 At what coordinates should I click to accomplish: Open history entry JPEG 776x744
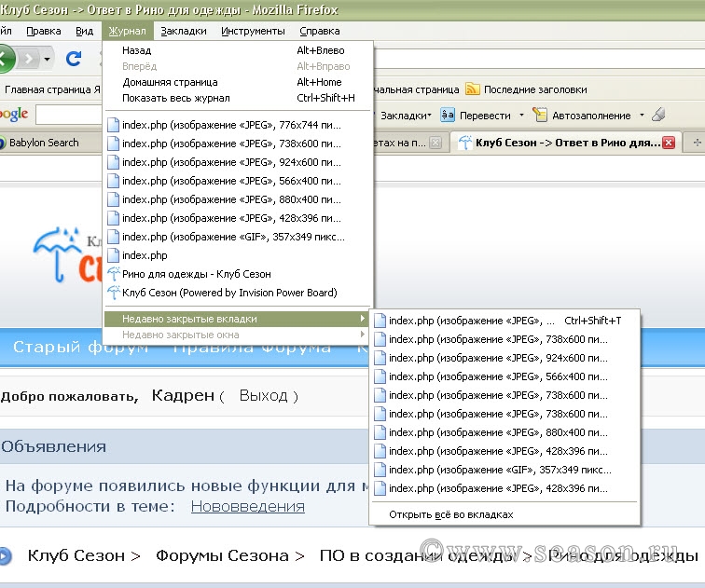(x=239, y=125)
